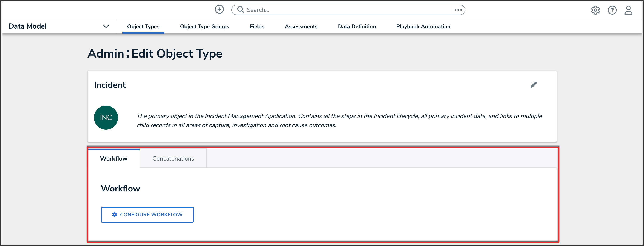The height and width of the screenshot is (246, 644).
Task: Go to the Fields tab
Action: (257, 26)
